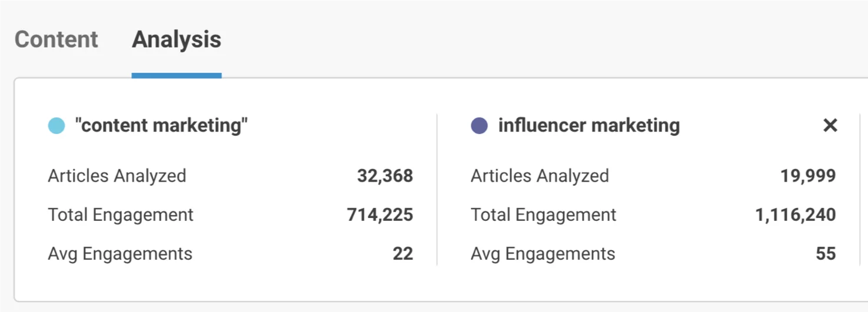Select the average engagements value 55
The height and width of the screenshot is (312, 868).
826,253
